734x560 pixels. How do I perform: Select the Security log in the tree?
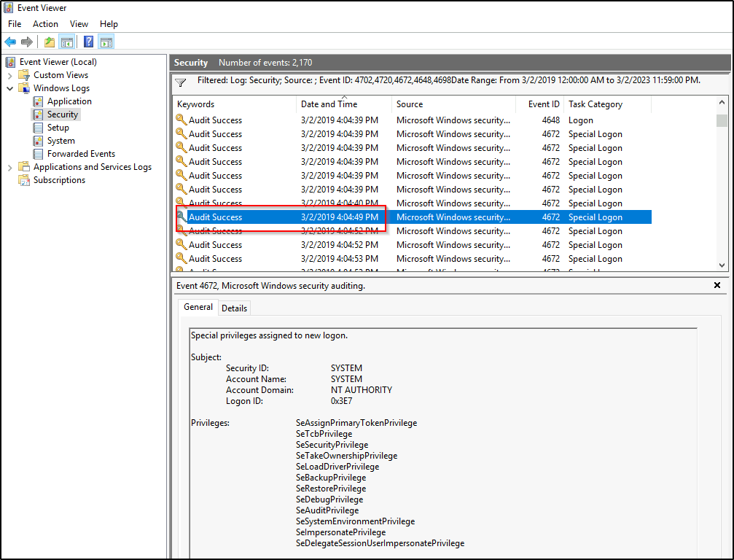click(x=63, y=114)
